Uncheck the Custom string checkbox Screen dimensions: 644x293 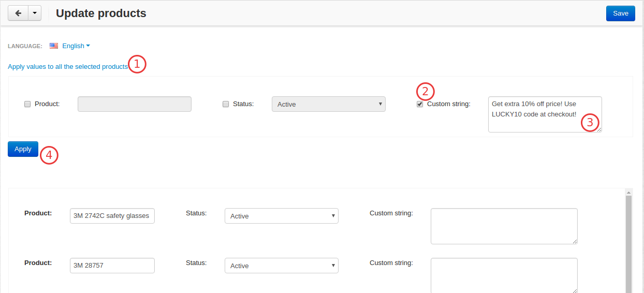pyautogui.click(x=420, y=104)
